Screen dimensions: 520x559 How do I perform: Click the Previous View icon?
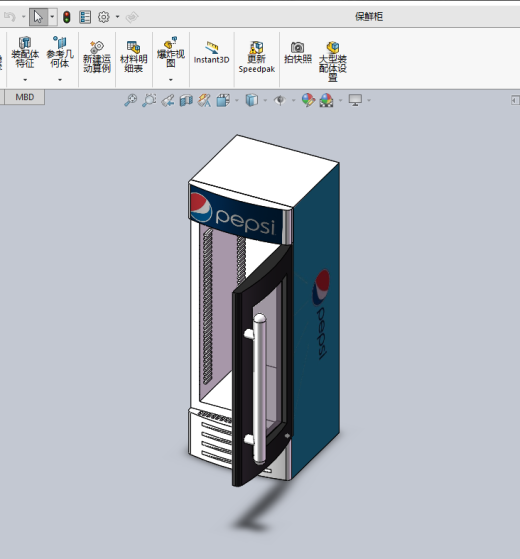coord(168,101)
